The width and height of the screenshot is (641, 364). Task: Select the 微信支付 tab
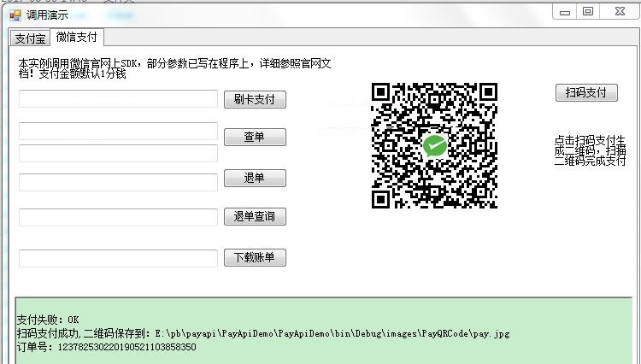76,38
